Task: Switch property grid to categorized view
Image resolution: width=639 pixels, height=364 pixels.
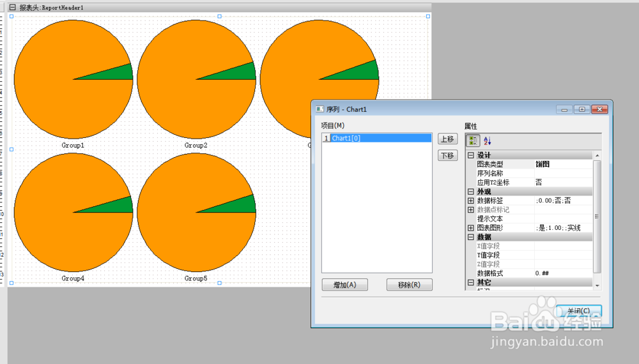Action: point(473,141)
